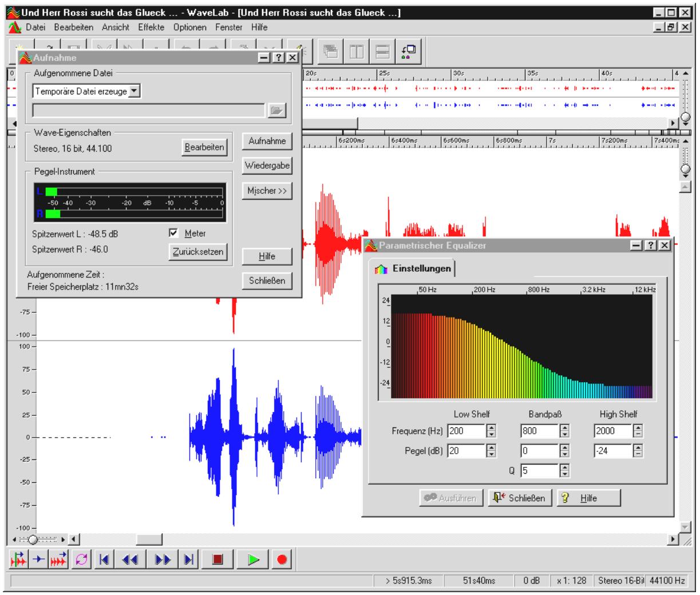700x595 pixels.
Task: Click the scroll-down arrow of waveform vertical scrollbar
Action: (686, 527)
